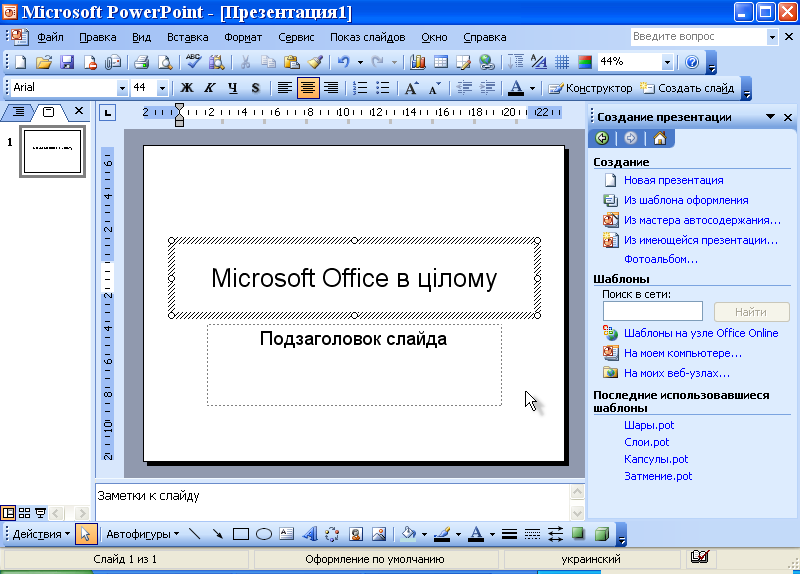This screenshot has height=574, width=800.
Task: Click the Новая презентация link
Action: (673, 180)
